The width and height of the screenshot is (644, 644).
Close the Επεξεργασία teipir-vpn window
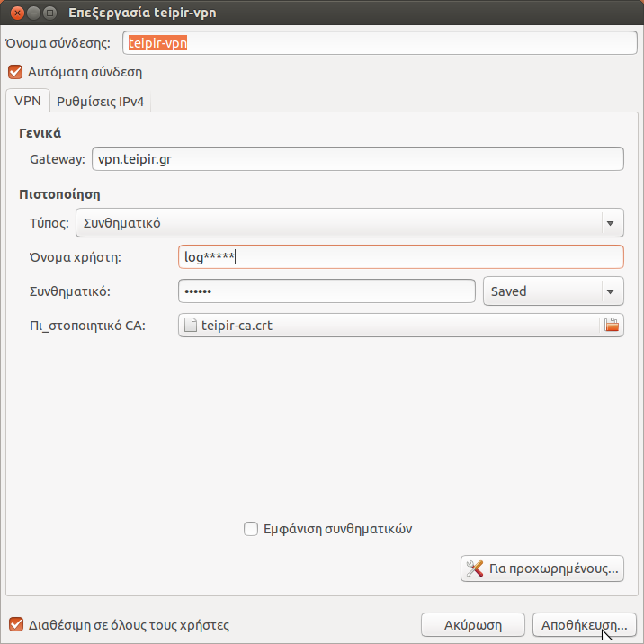tap(17, 13)
